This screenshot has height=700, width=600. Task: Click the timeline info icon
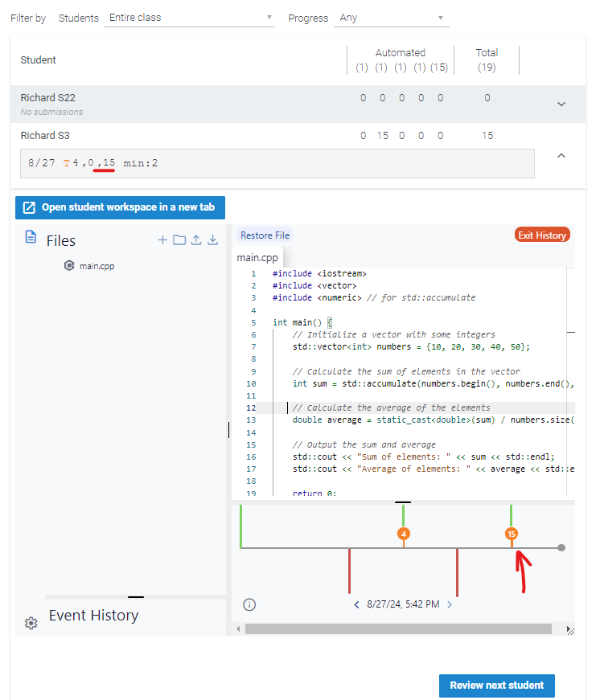[249, 604]
